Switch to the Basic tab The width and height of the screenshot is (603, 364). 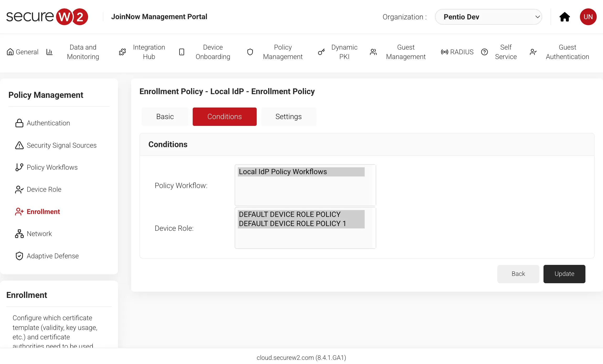point(165,116)
